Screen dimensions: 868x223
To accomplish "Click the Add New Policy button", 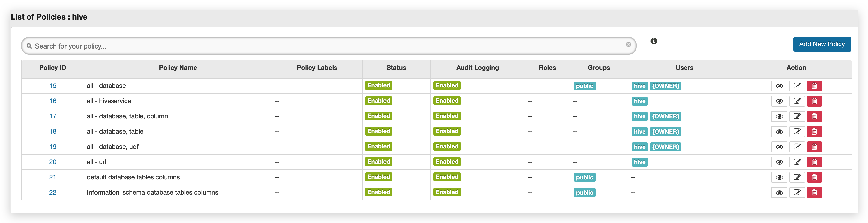I will (822, 44).
